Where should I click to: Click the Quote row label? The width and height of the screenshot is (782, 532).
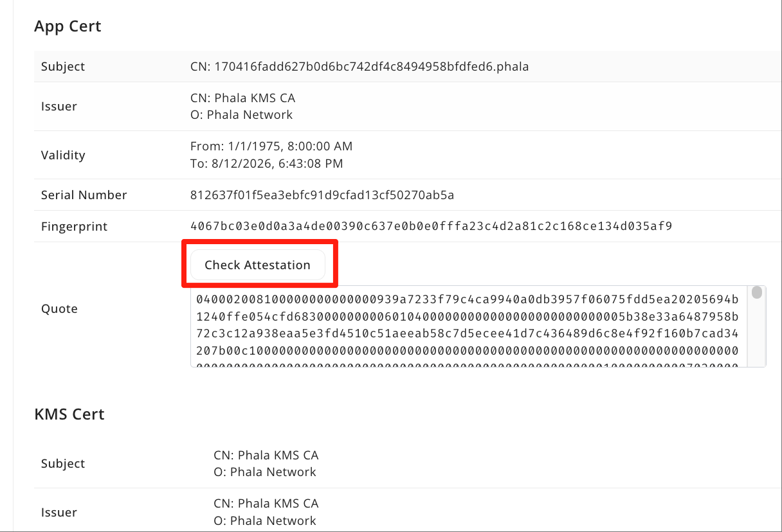coord(59,308)
